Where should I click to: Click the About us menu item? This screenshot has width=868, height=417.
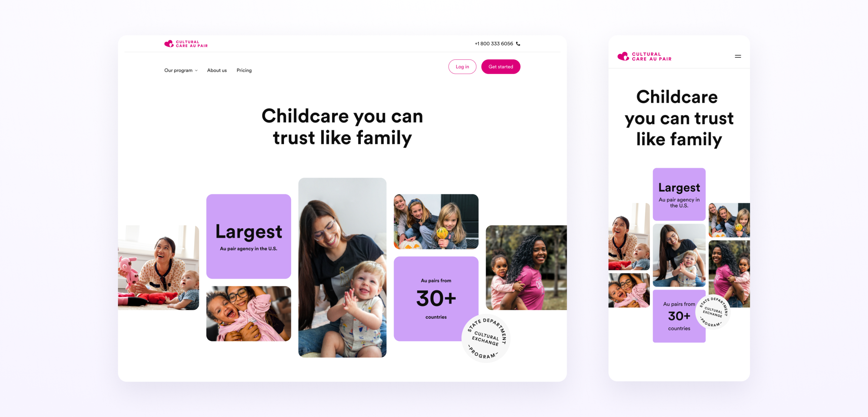(x=216, y=70)
